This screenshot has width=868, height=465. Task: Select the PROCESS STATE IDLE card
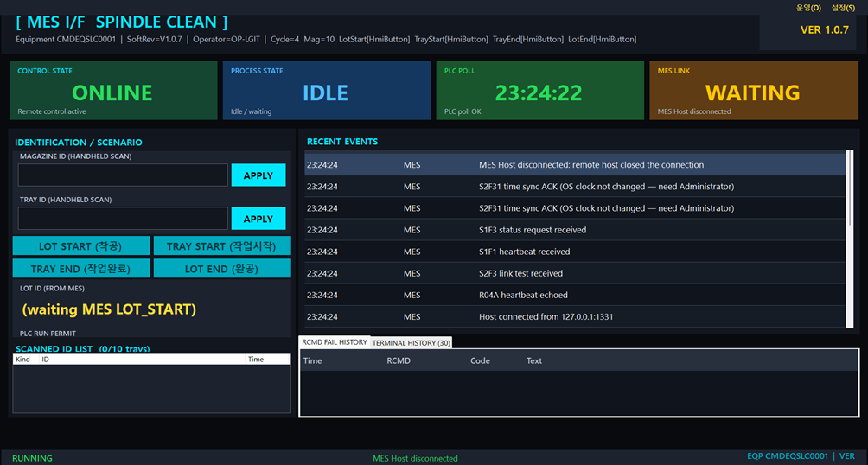[x=327, y=90]
